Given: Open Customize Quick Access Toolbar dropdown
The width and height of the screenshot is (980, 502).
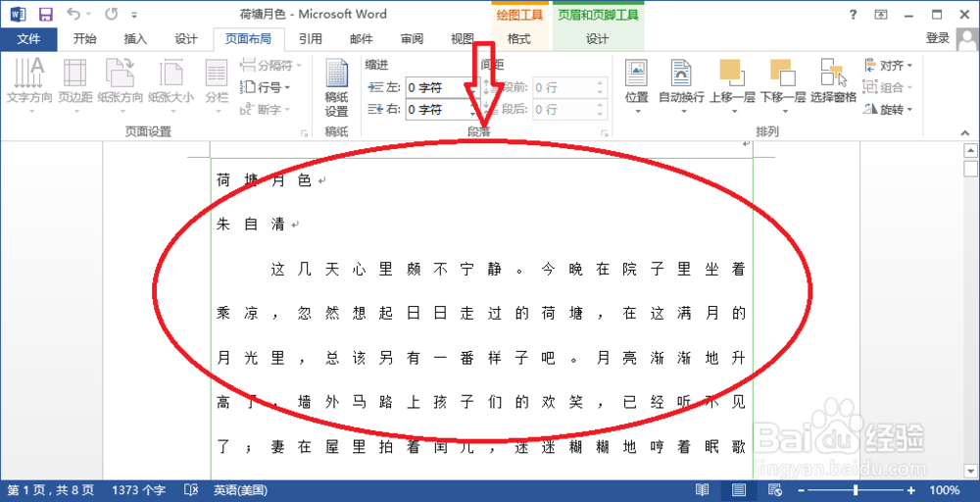Looking at the screenshot, I should click(x=134, y=15).
